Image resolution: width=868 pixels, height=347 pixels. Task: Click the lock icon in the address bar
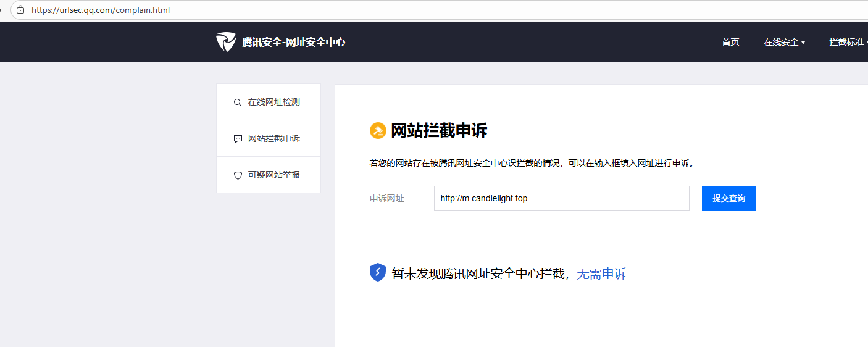point(20,10)
